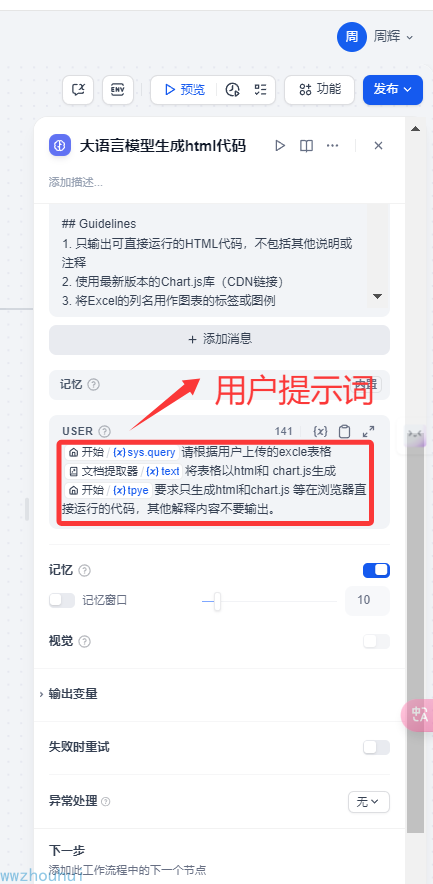Click the ENV environment variables icon
433x884 pixels.
pos(118,90)
